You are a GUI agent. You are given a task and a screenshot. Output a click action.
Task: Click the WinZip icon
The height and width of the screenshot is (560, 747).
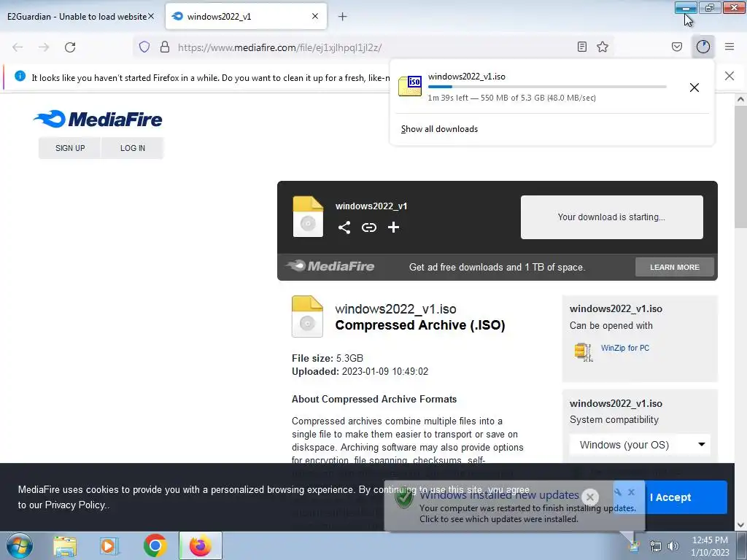(x=584, y=352)
